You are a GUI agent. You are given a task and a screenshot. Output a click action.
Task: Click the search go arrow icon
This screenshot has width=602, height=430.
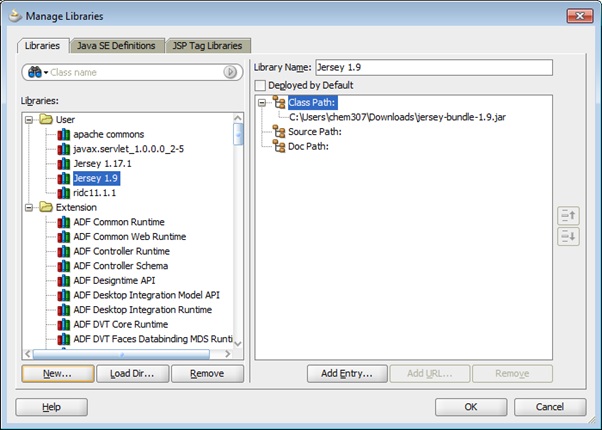[230, 72]
